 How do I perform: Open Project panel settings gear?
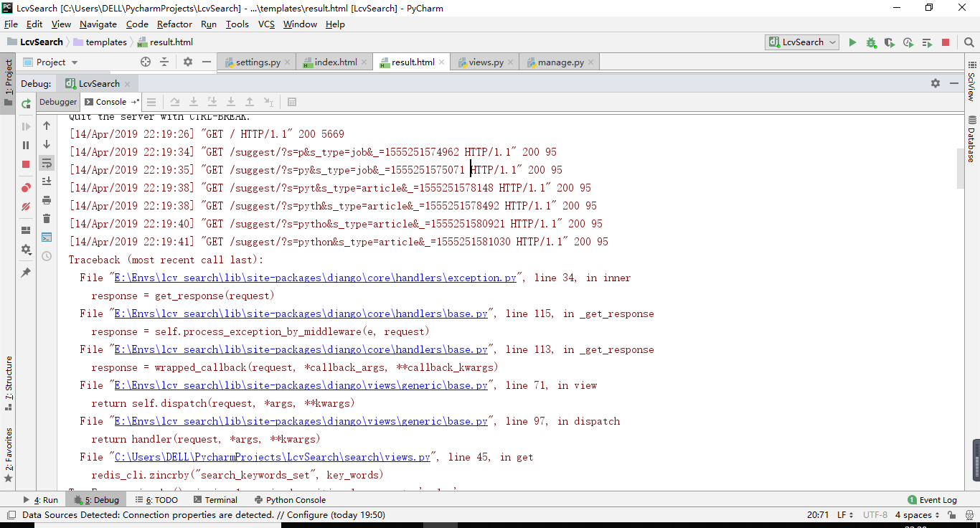coord(188,62)
